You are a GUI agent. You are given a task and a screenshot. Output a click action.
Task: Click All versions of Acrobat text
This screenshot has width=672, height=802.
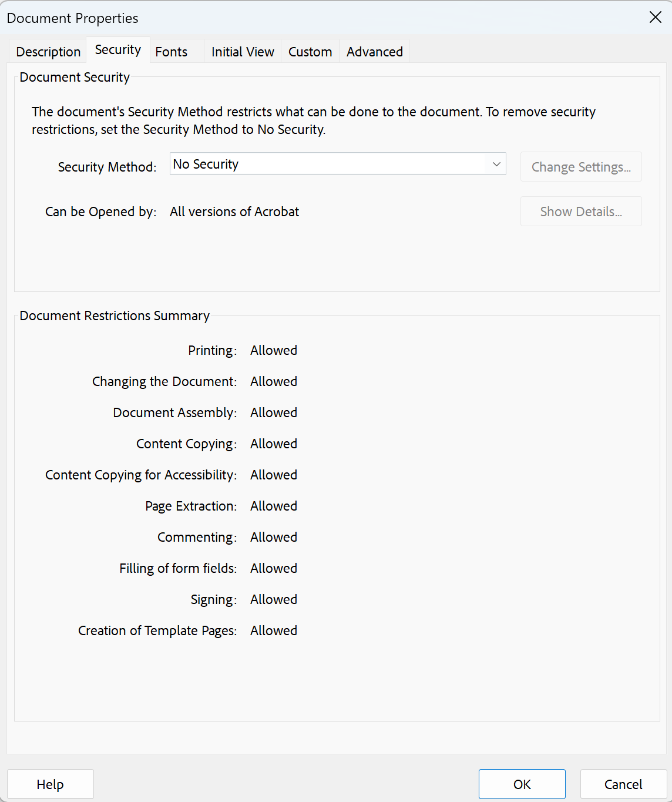click(234, 212)
